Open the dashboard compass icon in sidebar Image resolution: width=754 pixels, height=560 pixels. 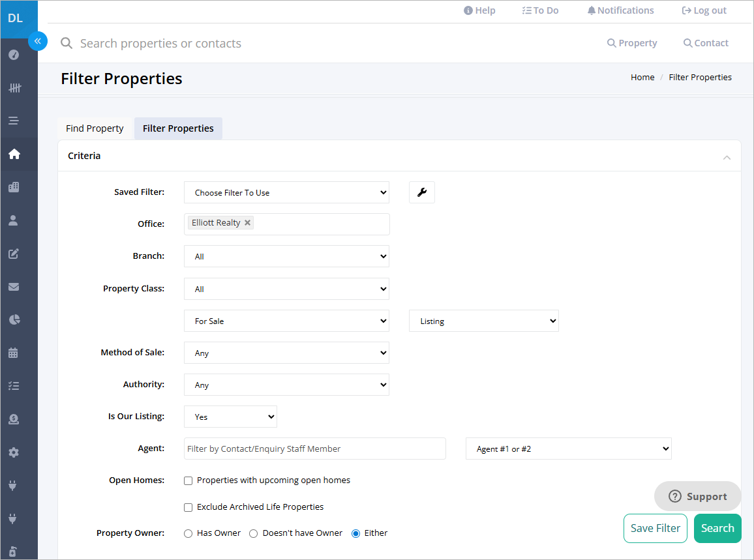(14, 55)
